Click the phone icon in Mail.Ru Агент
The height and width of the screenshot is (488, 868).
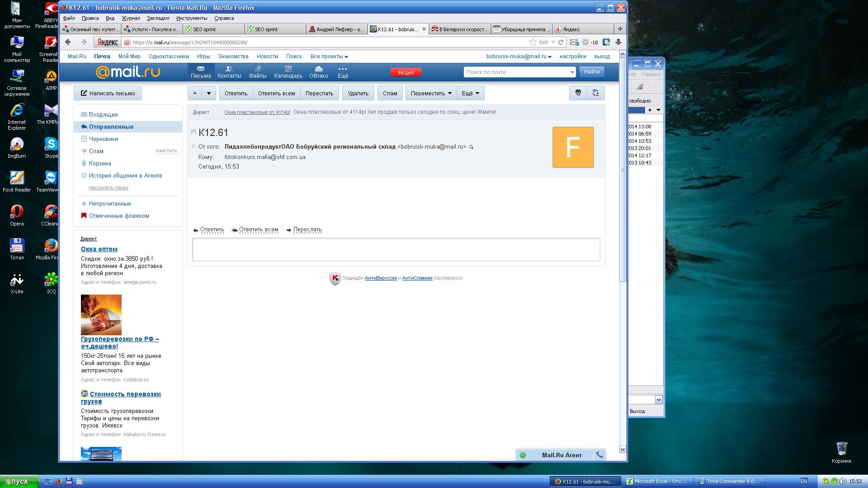click(x=599, y=455)
